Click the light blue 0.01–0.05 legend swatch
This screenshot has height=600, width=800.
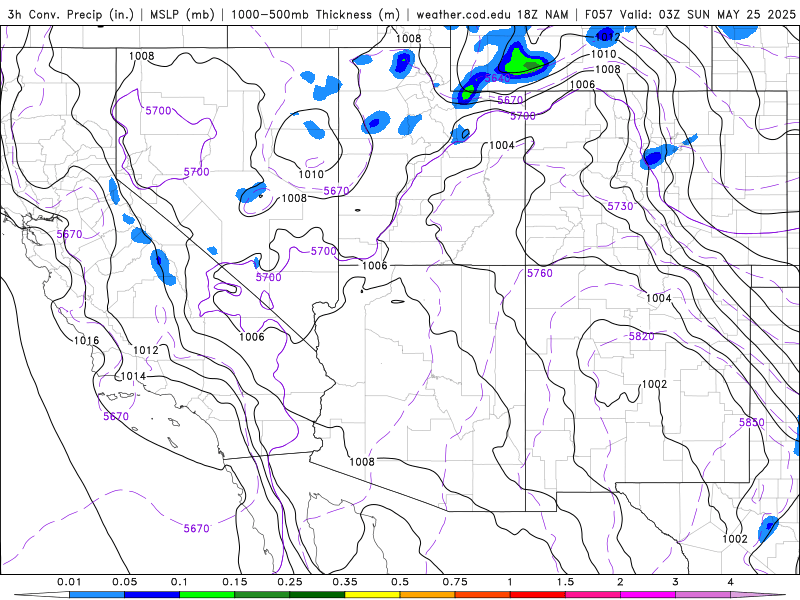(97, 595)
